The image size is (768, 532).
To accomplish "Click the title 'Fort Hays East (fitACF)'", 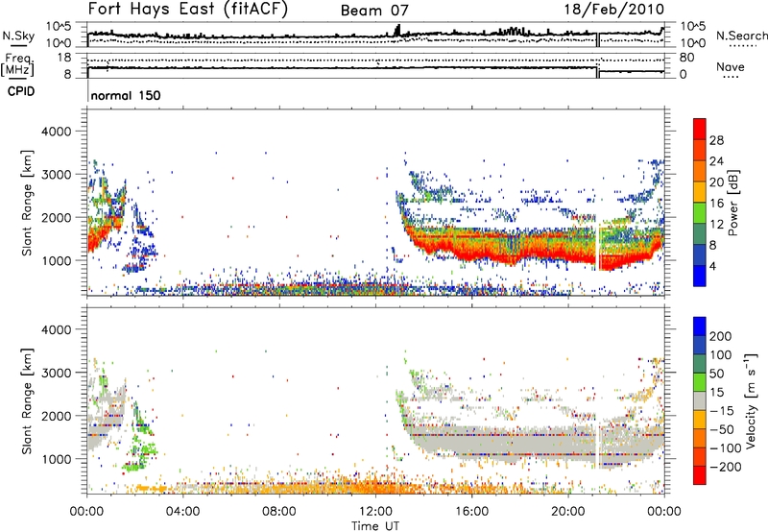I will pos(188,10).
